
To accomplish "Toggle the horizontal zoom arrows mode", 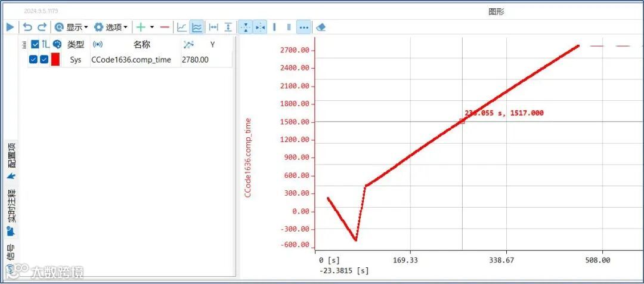I will click(x=260, y=27).
